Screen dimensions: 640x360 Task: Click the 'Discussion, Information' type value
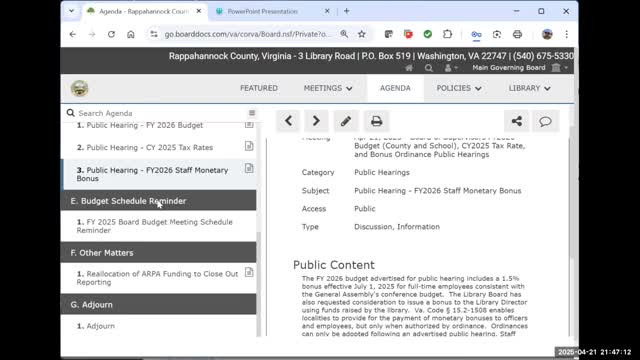(x=397, y=227)
